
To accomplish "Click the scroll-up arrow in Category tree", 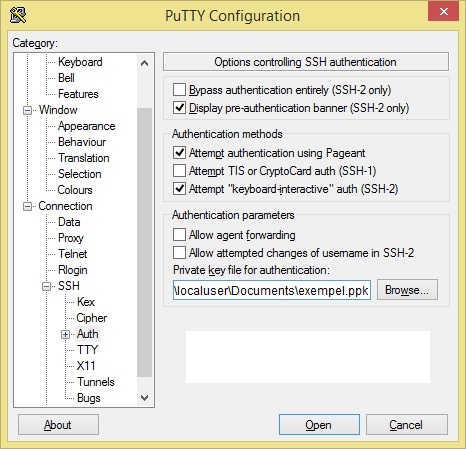I will pos(144,63).
